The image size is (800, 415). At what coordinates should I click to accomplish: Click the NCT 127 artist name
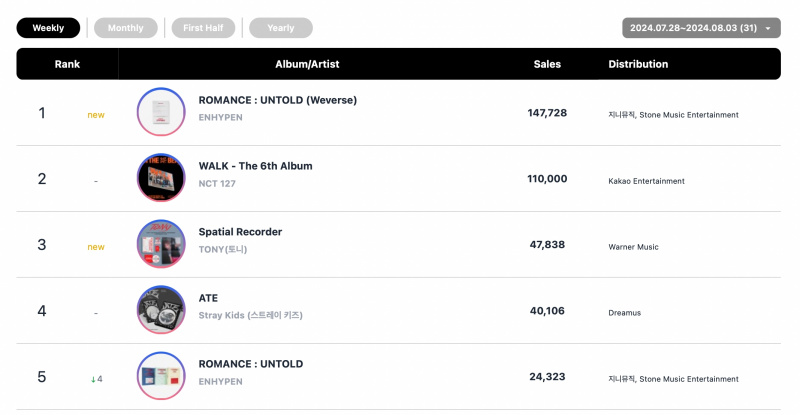217,184
